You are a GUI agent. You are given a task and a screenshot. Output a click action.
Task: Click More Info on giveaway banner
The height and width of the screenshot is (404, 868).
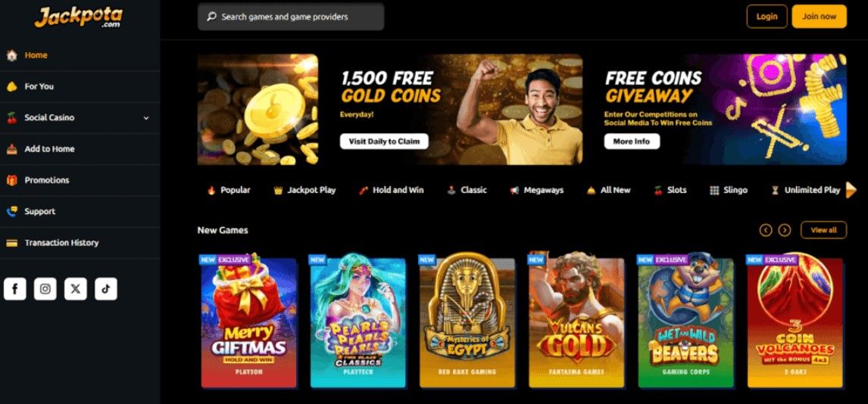pyautogui.click(x=632, y=141)
